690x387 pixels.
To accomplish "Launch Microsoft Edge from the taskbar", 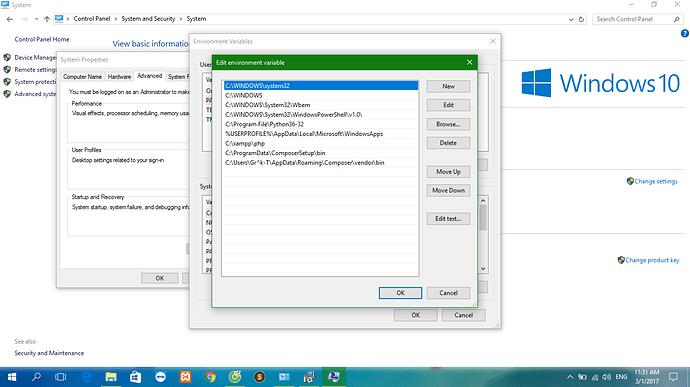I will click(87, 377).
